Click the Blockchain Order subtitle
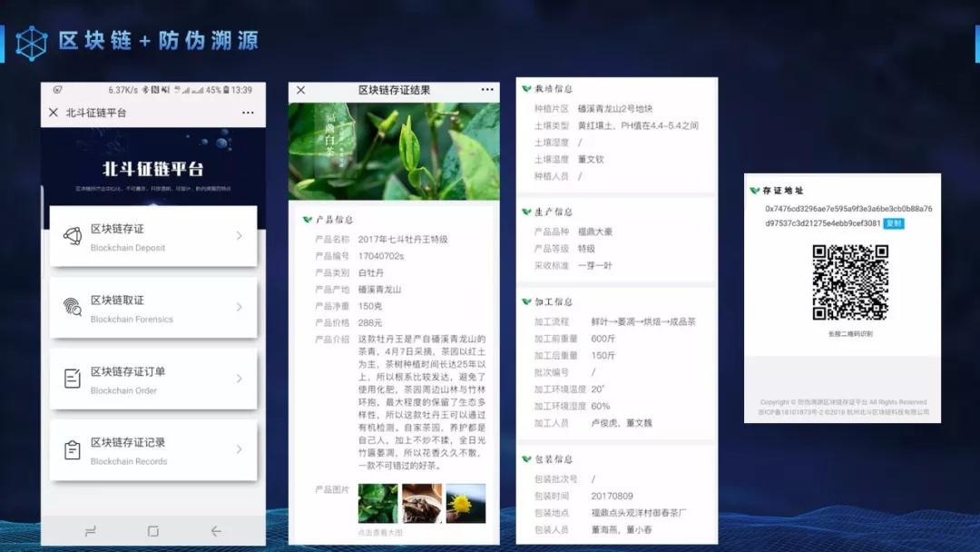980x552 pixels. click(123, 390)
